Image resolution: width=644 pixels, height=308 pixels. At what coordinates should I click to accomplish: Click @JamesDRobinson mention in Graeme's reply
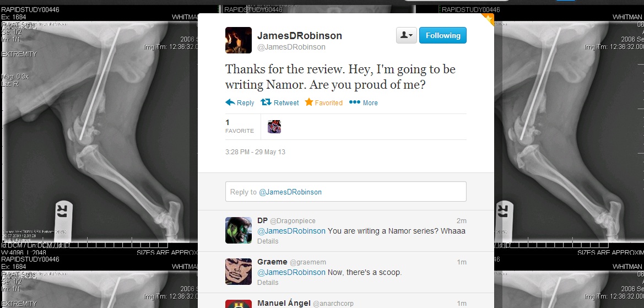pos(291,272)
